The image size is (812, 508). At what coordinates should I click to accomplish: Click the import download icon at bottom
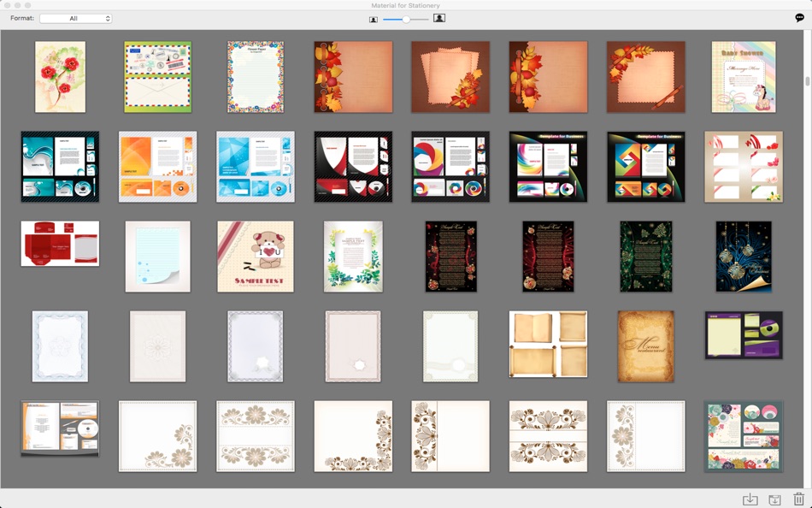(x=750, y=499)
